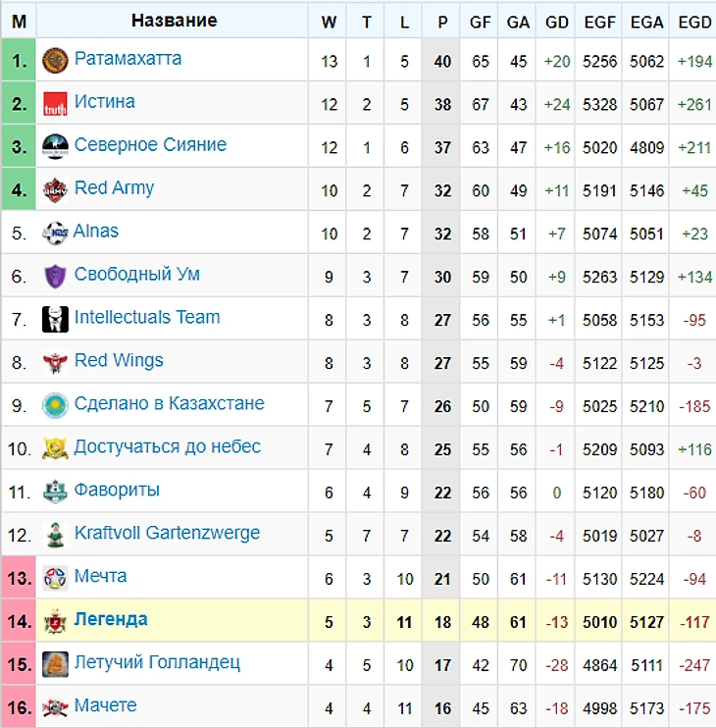Click the Мечта team logo icon
Viewport: 716px width, 728px height.
[x=54, y=579]
